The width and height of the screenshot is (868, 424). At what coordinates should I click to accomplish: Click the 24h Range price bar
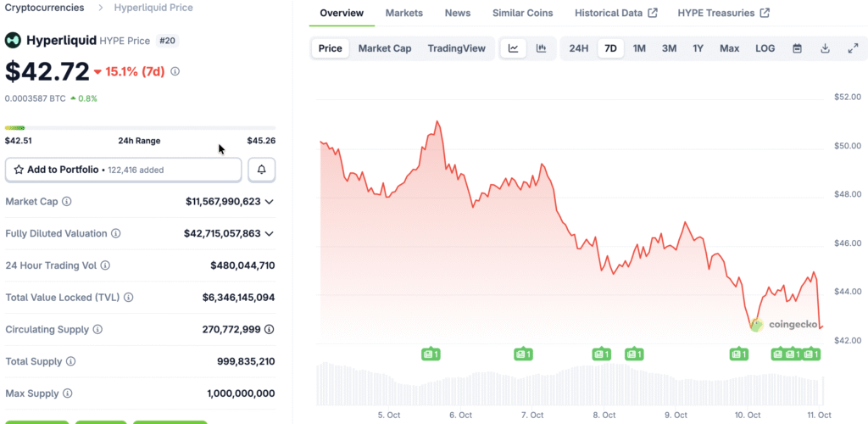tap(138, 128)
